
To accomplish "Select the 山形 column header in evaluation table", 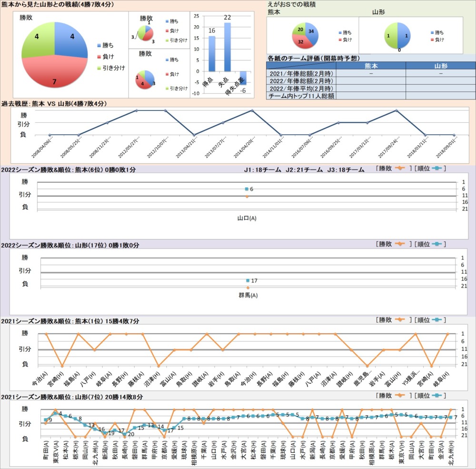I will click(440, 66).
